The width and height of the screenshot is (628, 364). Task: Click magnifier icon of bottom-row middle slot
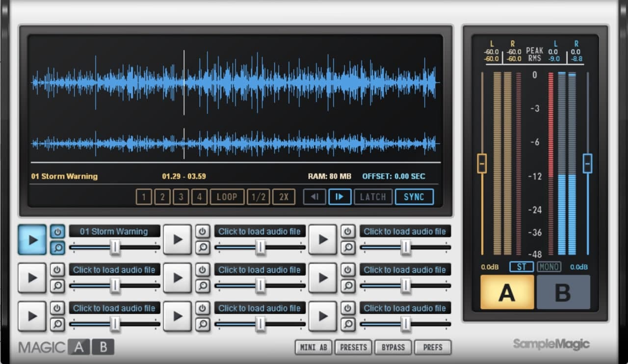point(203,324)
